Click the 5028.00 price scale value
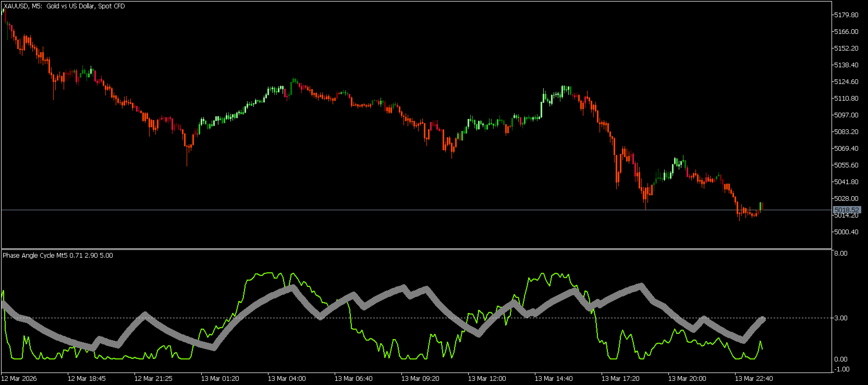868x385 pixels. [846, 199]
